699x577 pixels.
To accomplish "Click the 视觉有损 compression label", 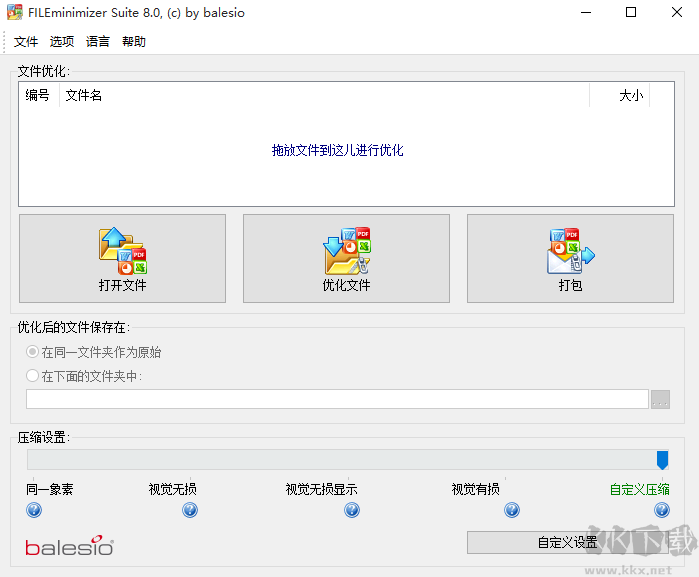I will (x=476, y=489).
